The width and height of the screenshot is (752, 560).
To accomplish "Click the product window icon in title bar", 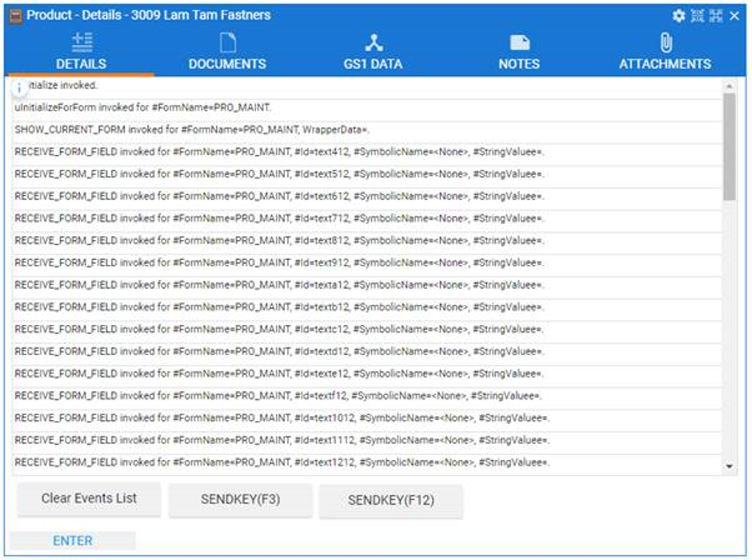I will pyautogui.click(x=16, y=16).
